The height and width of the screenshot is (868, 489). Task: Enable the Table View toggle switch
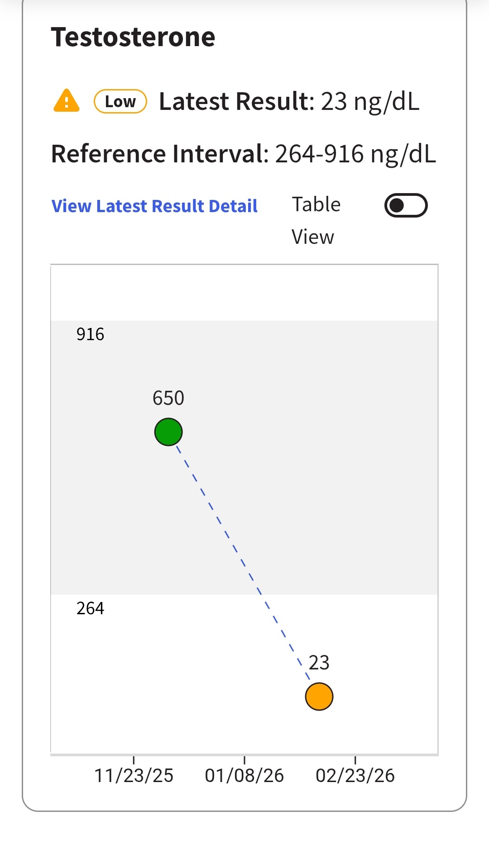(406, 206)
